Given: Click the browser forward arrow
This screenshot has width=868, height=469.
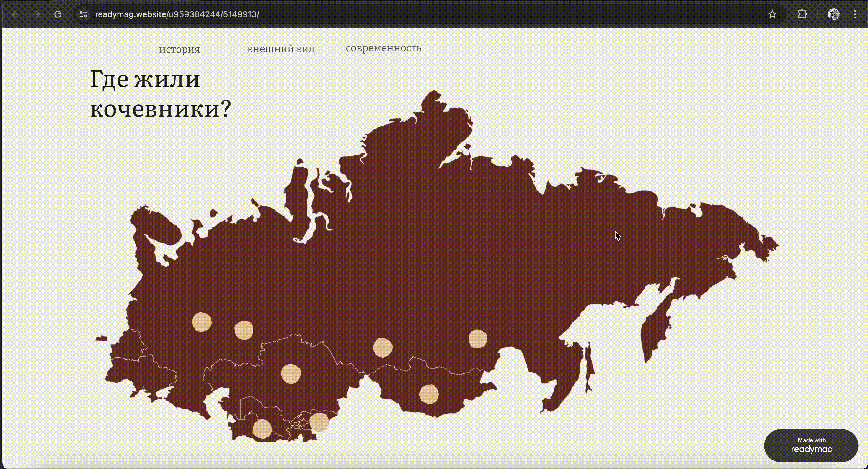Looking at the screenshot, I should click(36, 14).
